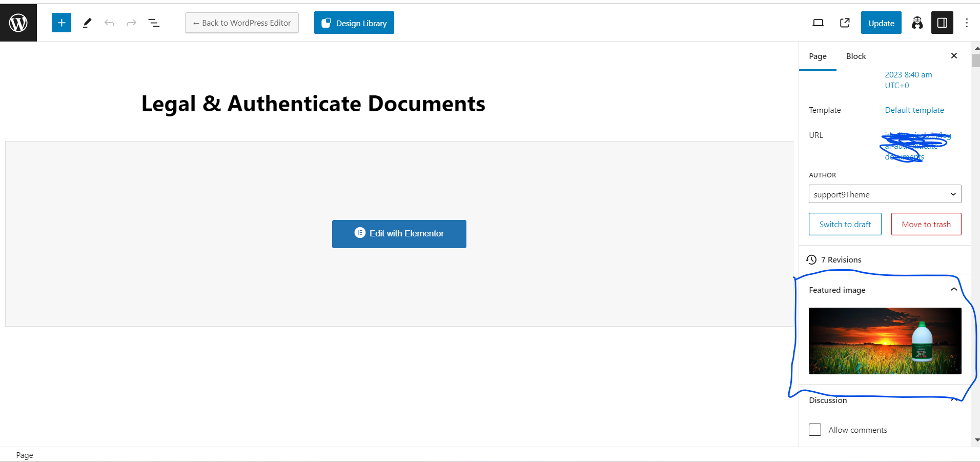Click the revisions clock icon

[x=811, y=259]
